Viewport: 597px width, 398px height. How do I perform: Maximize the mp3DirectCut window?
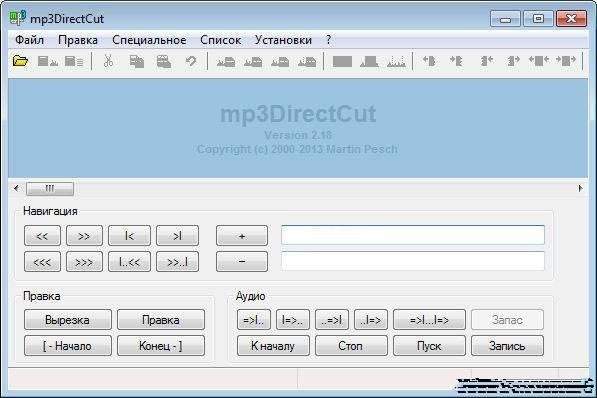pyautogui.click(x=538, y=19)
